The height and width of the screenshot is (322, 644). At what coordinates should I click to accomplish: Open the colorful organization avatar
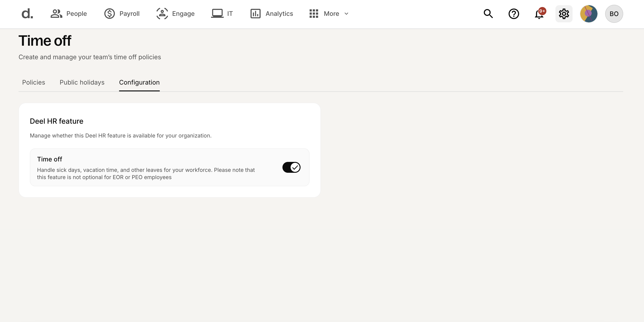click(x=589, y=14)
